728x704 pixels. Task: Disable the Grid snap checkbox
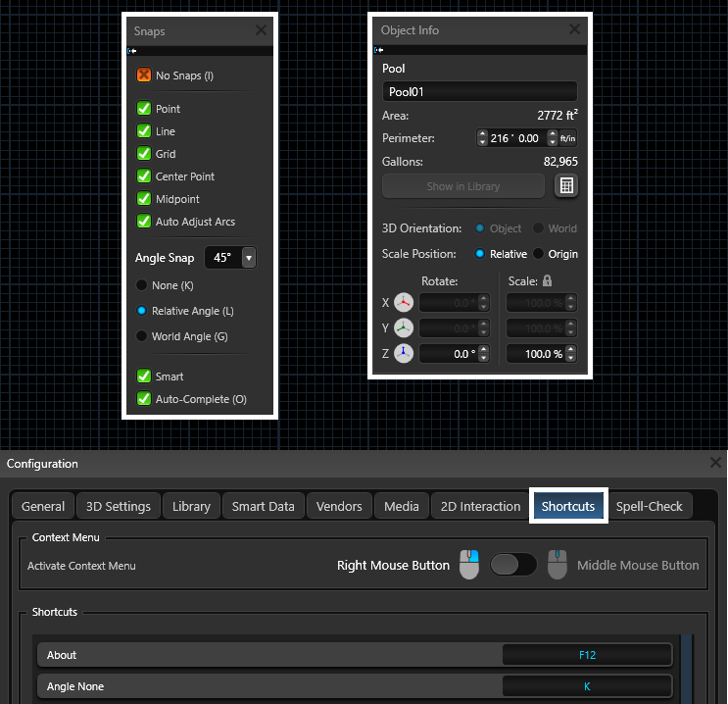[x=144, y=154]
